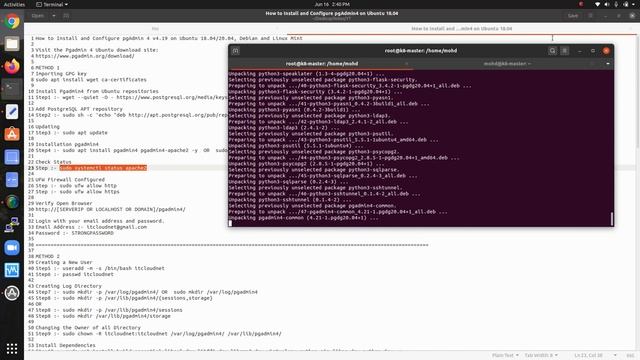The height and width of the screenshot is (360, 640).
Task: Click the battery tray icon
Action: click(x=626, y=4)
